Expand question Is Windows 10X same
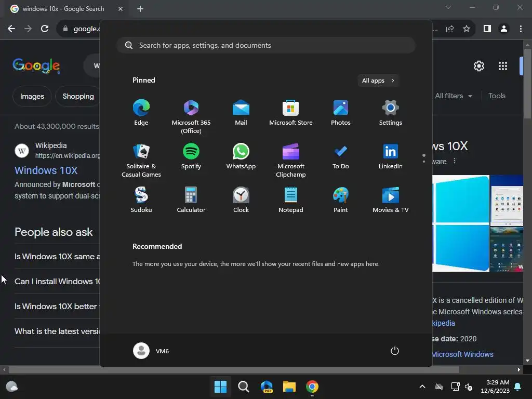532x399 pixels. click(57, 256)
